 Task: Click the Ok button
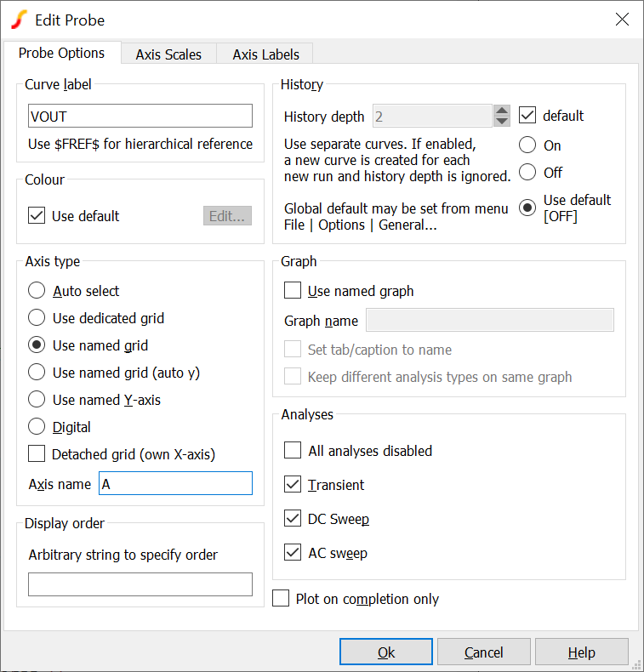[x=385, y=652]
